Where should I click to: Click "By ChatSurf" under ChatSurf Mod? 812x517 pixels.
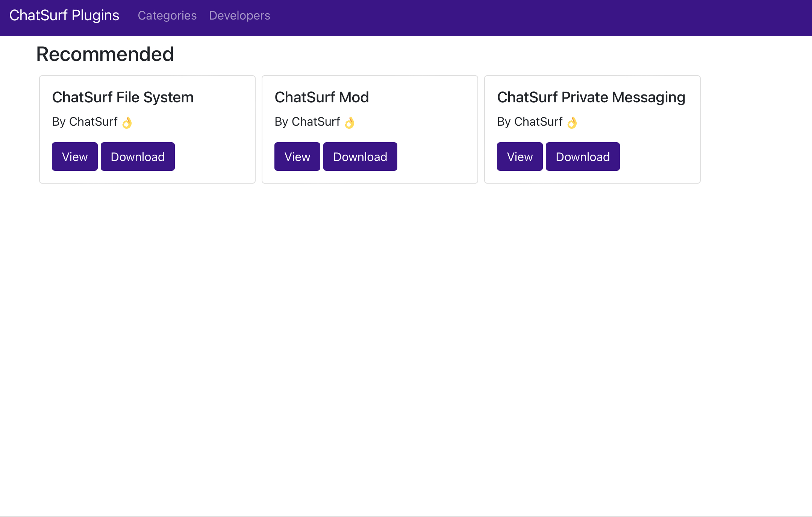coord(308,122)
